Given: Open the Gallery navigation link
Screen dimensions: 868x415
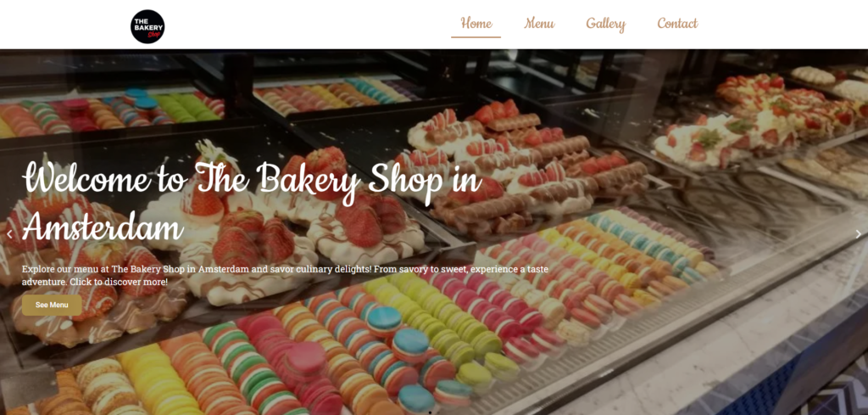Looking at the screenshot, I should click(605, 24).
